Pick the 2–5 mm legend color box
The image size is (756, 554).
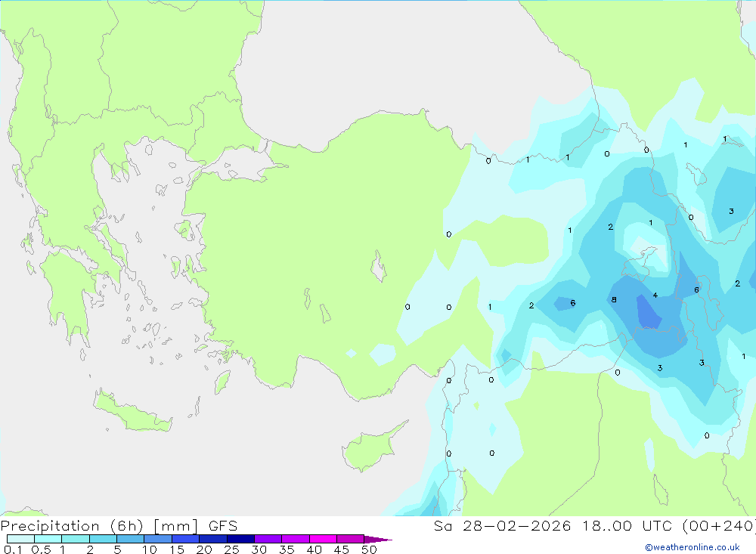tap(103, 539)
